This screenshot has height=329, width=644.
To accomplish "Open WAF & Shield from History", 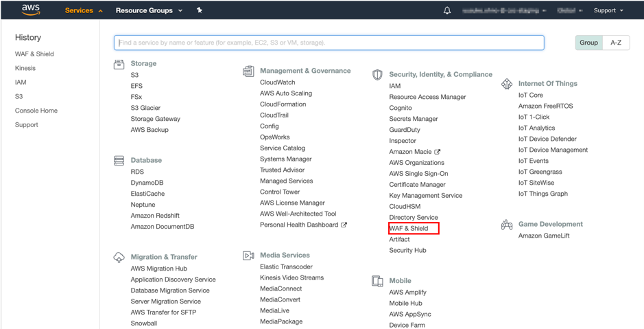I will pos(34,54).
